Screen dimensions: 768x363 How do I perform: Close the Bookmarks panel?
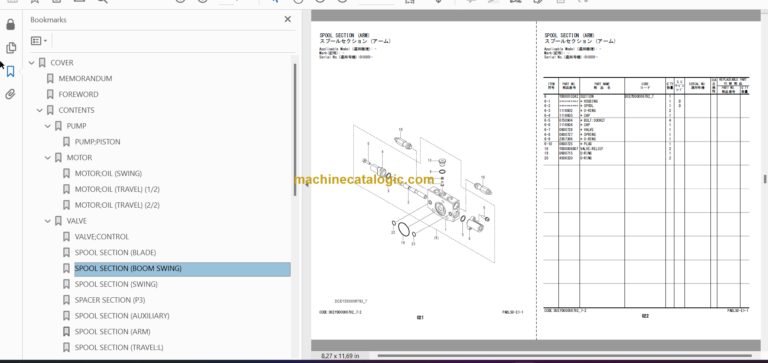(288, 19)
